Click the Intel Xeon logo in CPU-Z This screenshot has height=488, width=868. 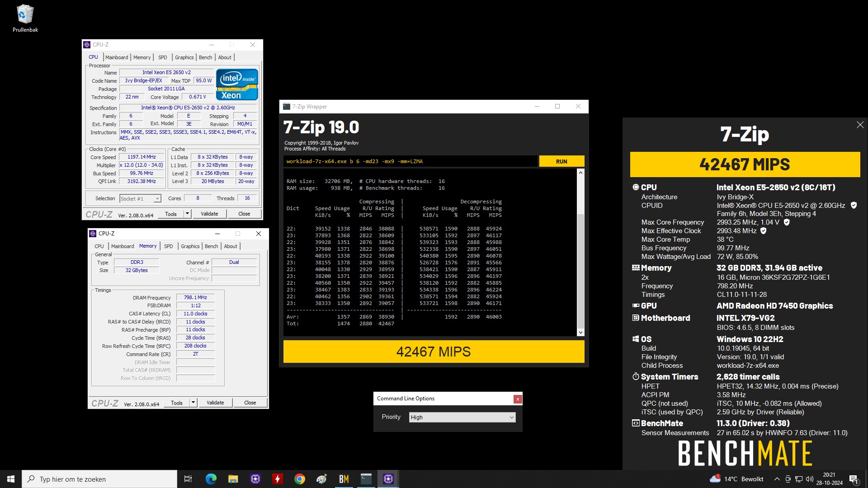pyautogui.click(x=237, y=84)
